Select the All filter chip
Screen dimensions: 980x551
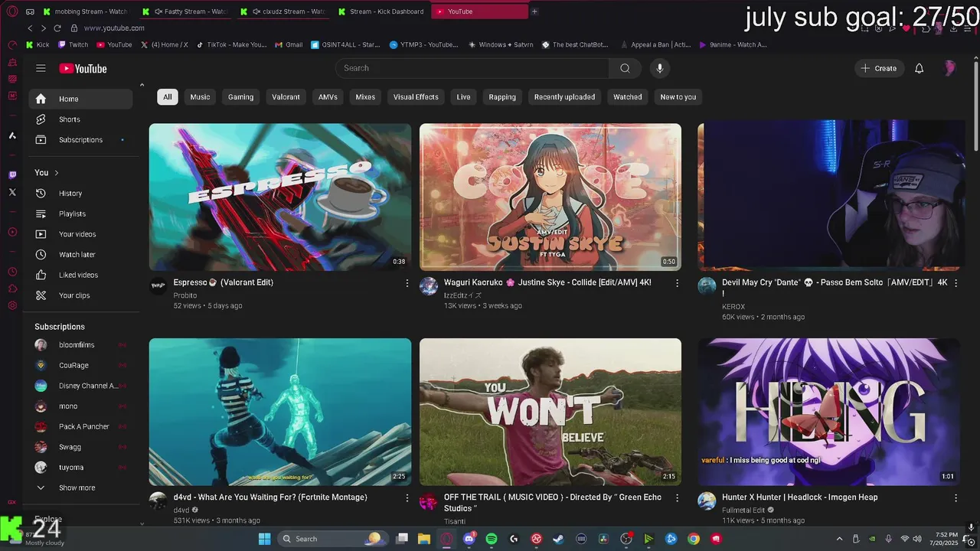[x=167, y=97]
